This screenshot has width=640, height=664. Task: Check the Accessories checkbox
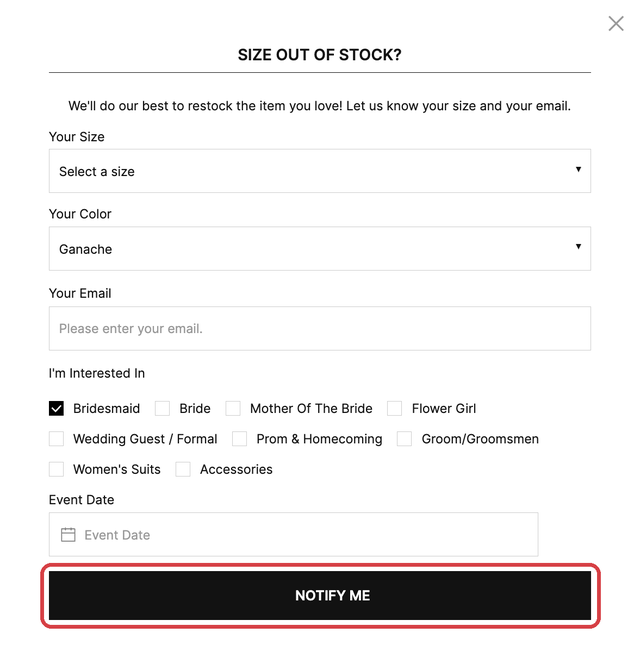tap(183, 470)
